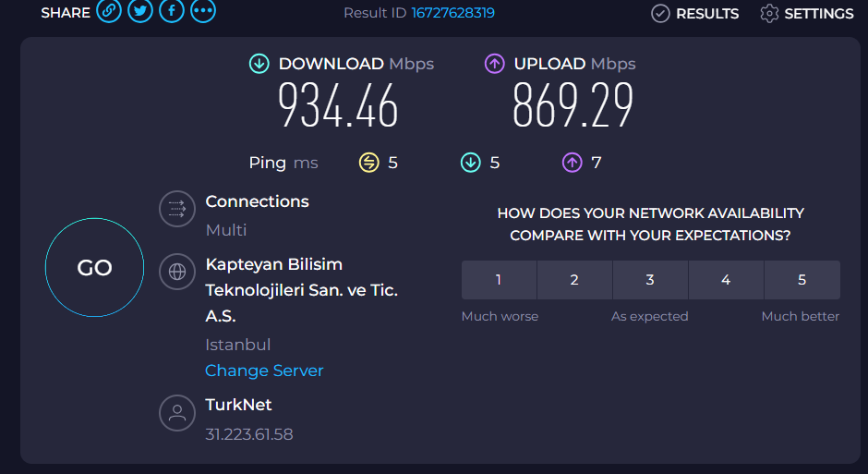Screen dimensions: 868x474
Task: Click the idle ping icon
Action: (x=369, y=163)
